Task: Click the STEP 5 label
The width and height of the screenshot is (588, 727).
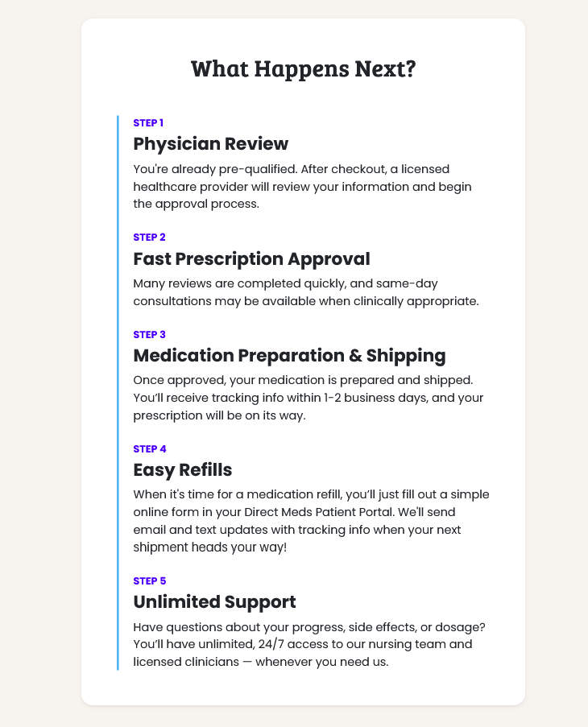Action: (150, 580)
